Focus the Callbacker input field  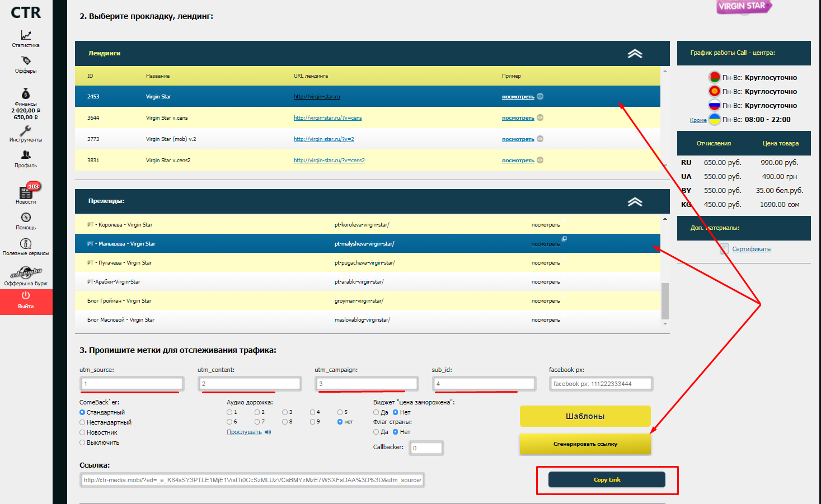[426, 448]
